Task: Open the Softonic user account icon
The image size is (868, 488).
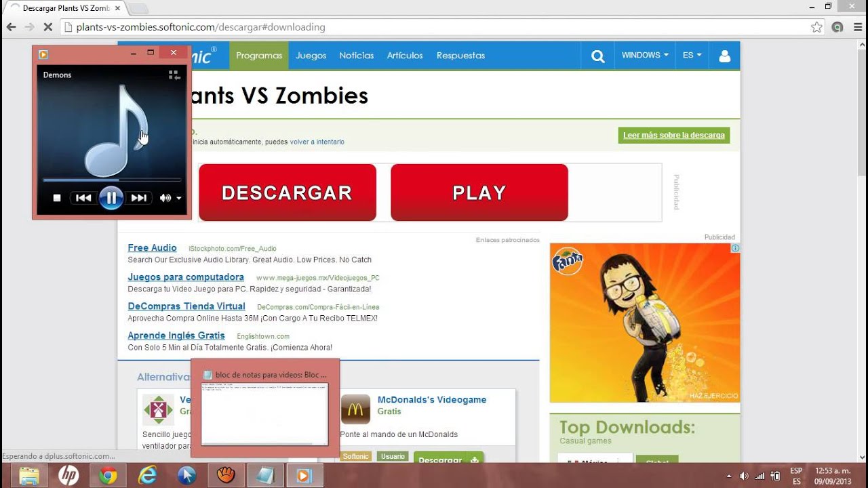Action: (724, 56)
